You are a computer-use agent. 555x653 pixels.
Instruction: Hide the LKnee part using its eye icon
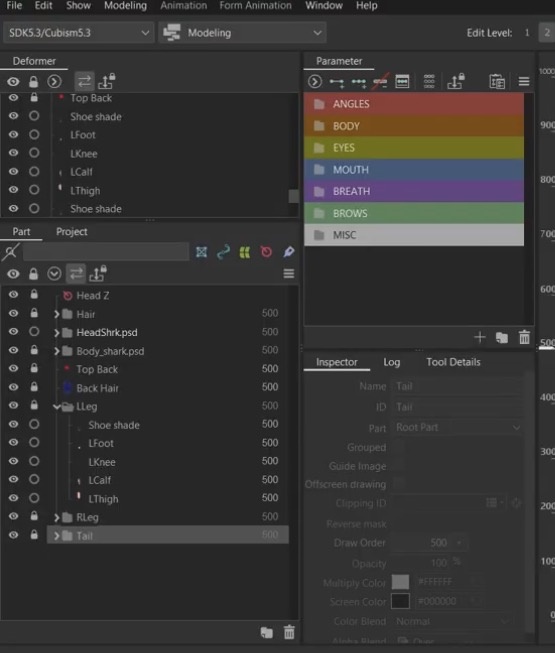coord(13,461)
